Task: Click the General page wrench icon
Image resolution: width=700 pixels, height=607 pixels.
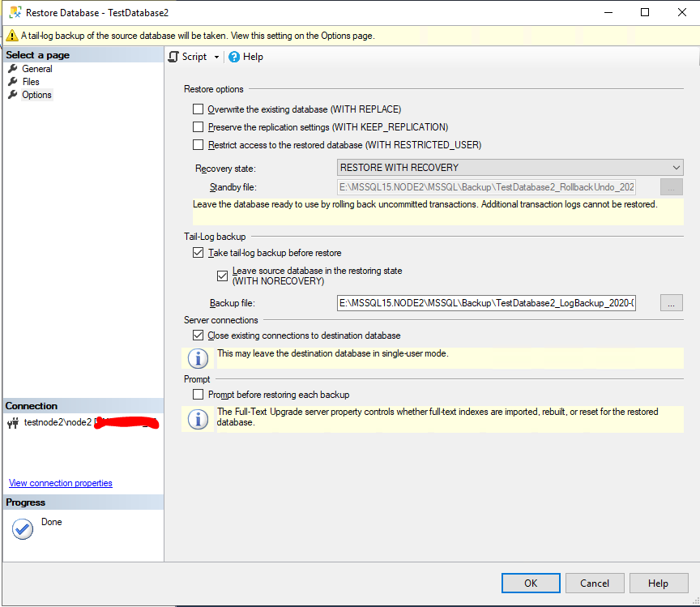Action: pyautogui.click(x=13, y=69)
